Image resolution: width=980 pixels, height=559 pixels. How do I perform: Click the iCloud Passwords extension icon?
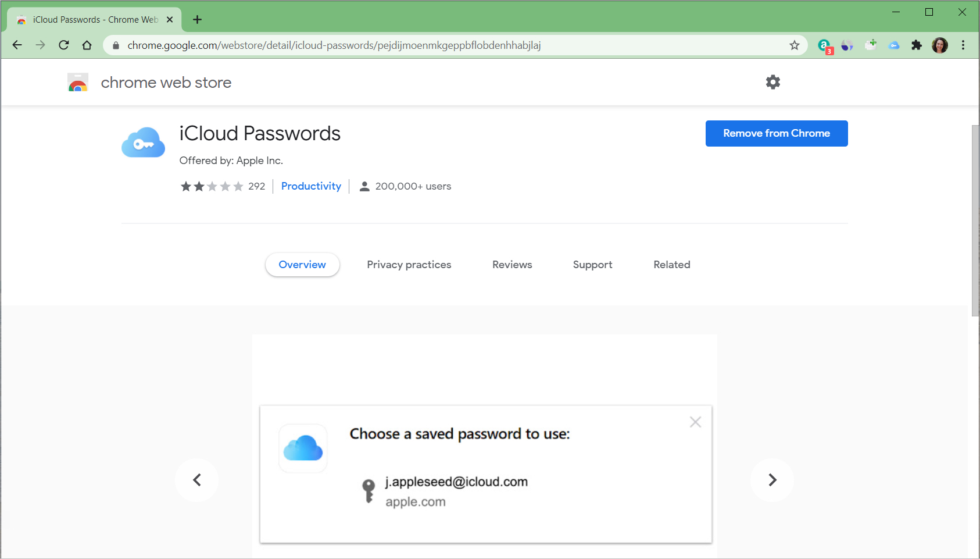click(x=143, y=143)
